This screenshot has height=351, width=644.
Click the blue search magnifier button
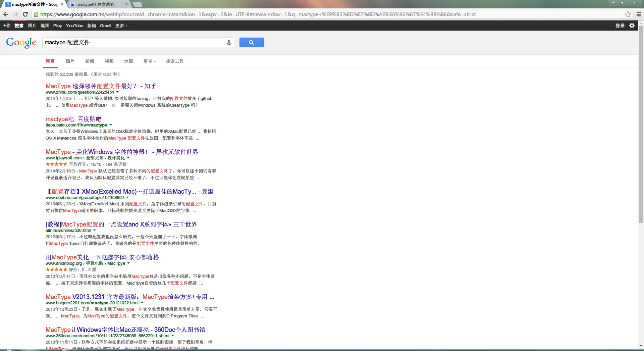coord(252,43)
